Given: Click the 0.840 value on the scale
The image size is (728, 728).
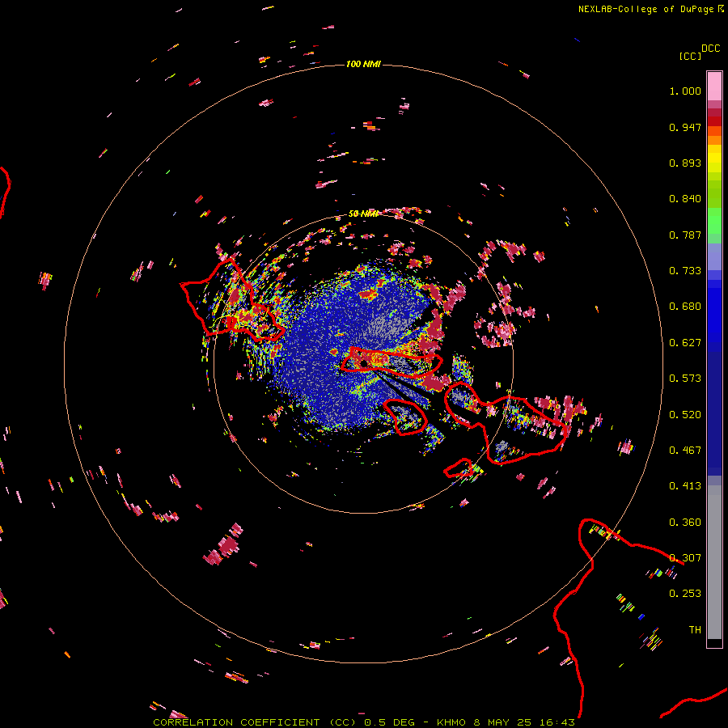Looking at the screenshot, I should (685, 199).
